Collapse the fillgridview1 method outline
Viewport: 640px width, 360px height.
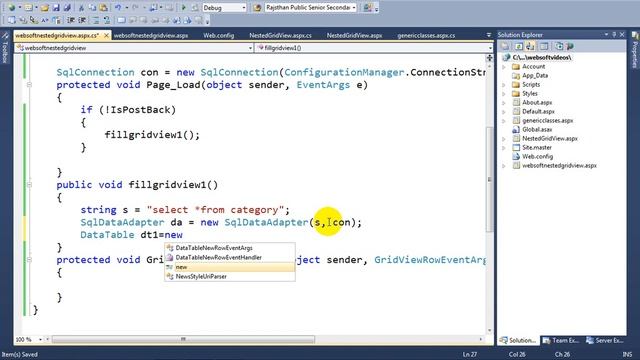(x=29, y=184)
